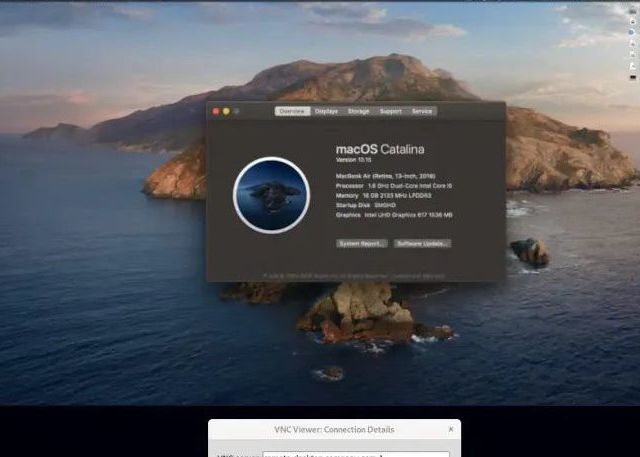Viewport: 640px width, 457px height.
Task: Click the Version 10.15 text
Action: click(x=353, y=160)
